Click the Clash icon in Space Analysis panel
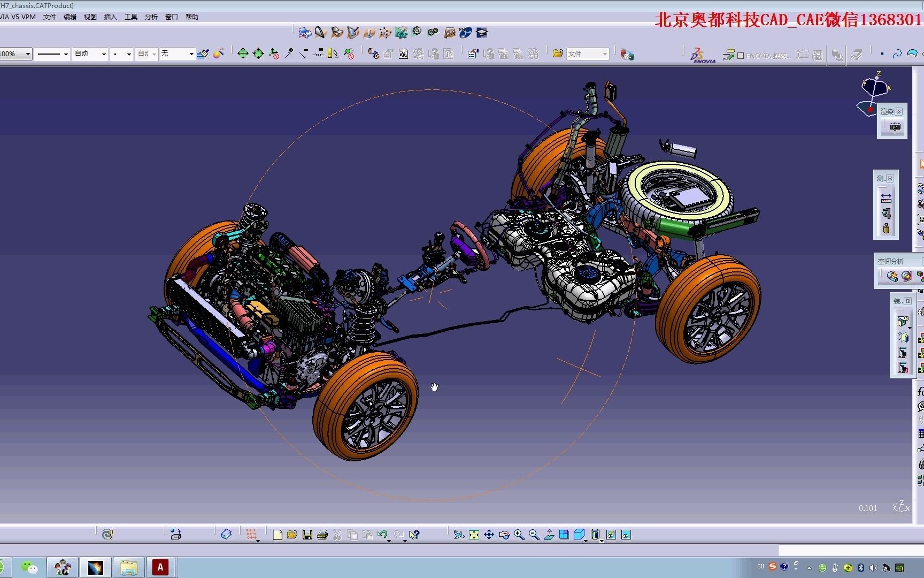This screenshot has height=578, width=924. point(892,276)
